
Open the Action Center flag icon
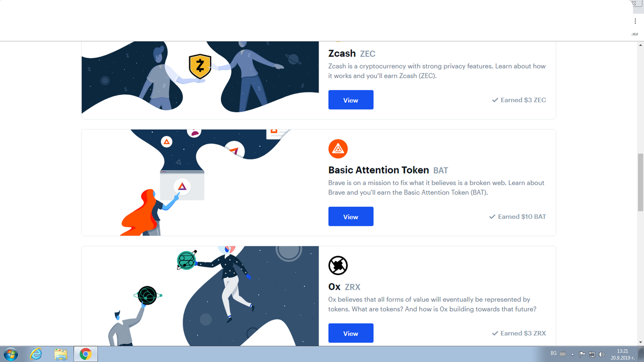tap(582, 354)
